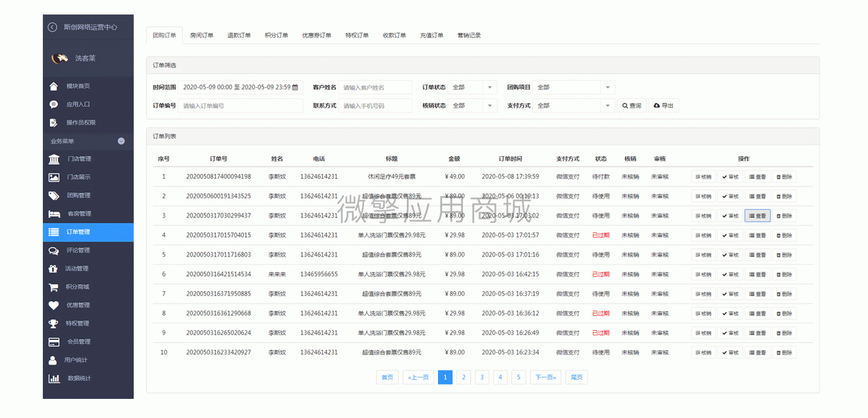Click the 已过期 status in row 4
868x418 pixels.
pyautogui.click(x=601, y=236)
